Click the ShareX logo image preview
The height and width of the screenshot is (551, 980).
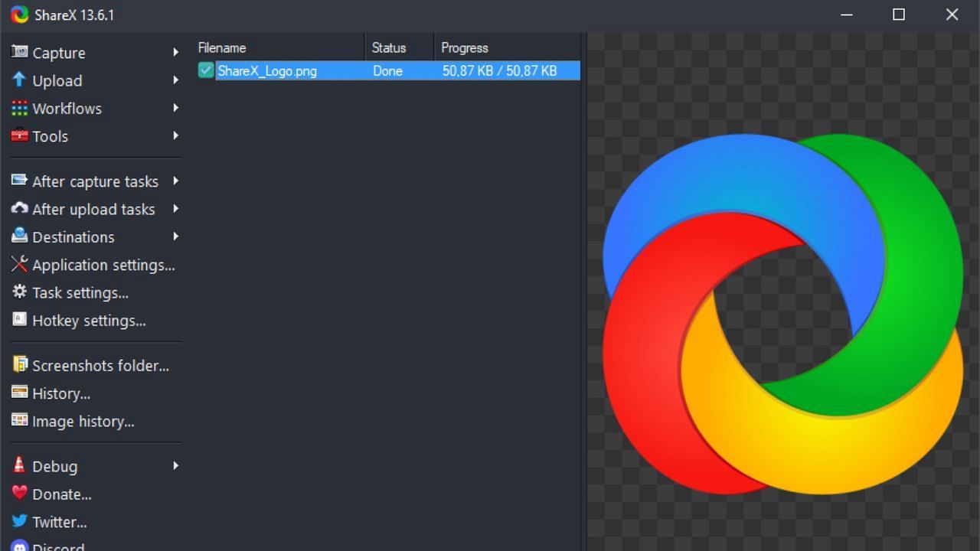click(x=782, y=314)
